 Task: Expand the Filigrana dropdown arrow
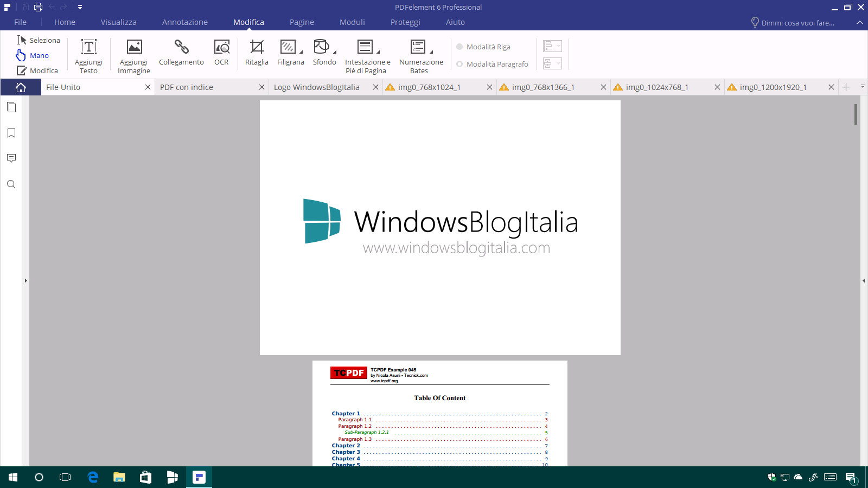click(301, 52)
